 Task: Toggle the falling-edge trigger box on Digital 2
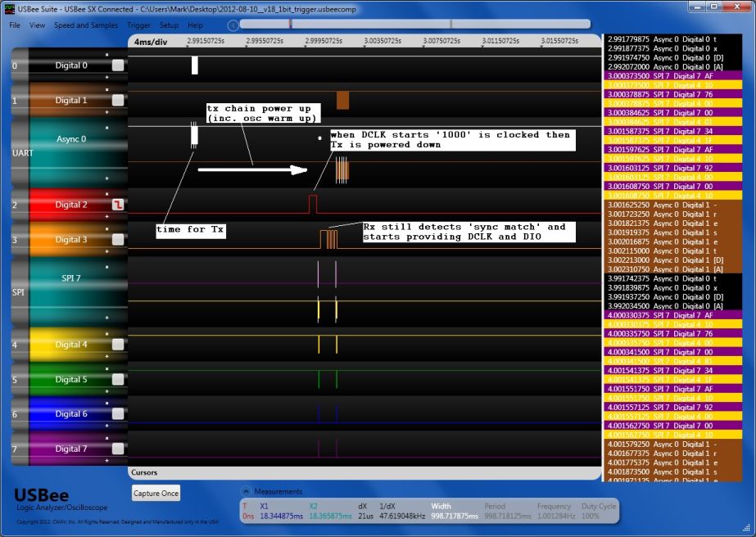[x=118, y=205]
